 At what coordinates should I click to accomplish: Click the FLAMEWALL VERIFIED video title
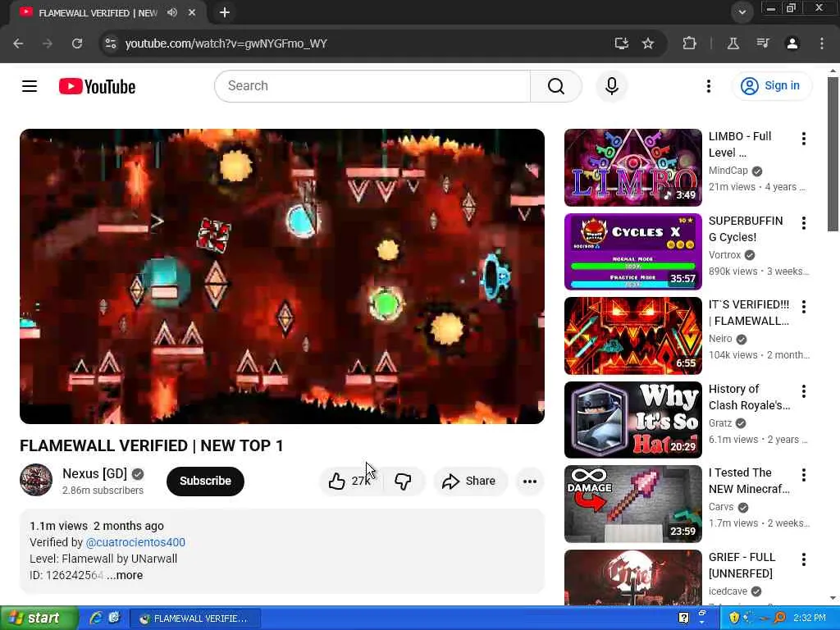[152, 445]
